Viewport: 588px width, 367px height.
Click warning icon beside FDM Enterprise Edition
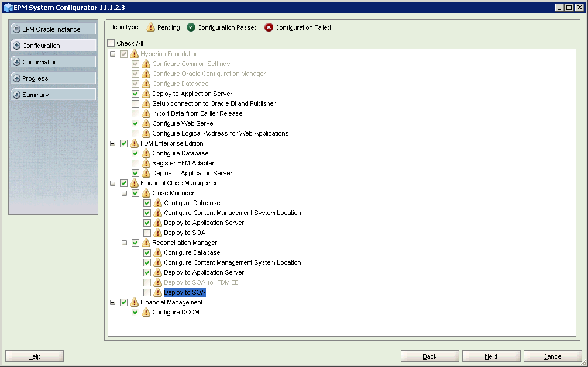pos(134,143)
